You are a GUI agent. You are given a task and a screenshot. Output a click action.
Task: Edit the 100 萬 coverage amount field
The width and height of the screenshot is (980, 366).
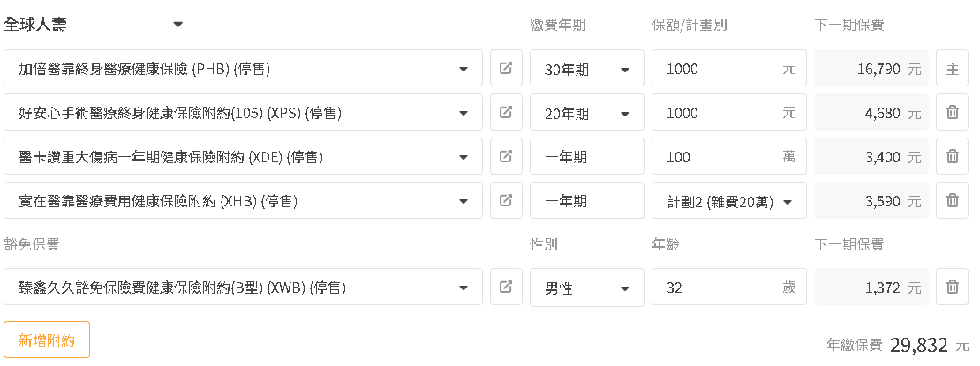click(728, 156)
